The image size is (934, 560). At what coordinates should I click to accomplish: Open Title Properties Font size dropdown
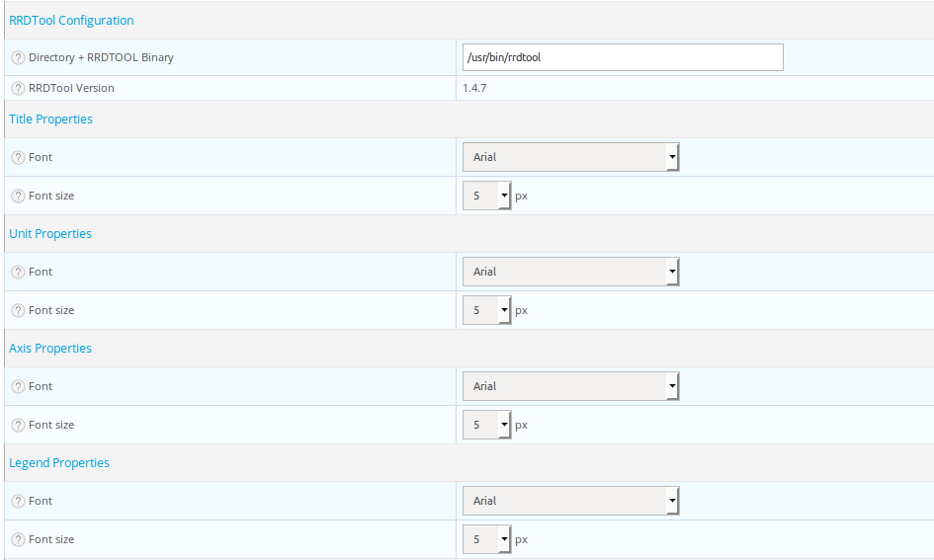[486, 196]
